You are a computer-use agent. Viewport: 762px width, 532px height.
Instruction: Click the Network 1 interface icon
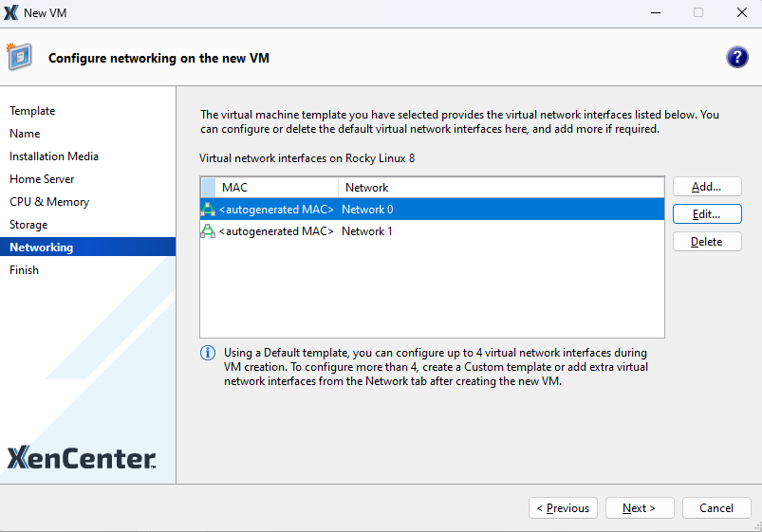tap(208, 231)
